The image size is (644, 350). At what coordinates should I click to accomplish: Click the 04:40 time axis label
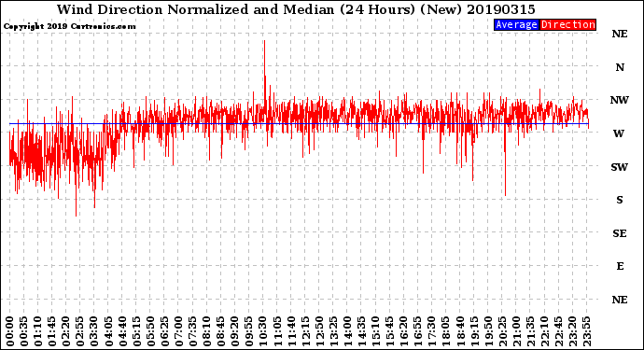(x=122, y=331)
